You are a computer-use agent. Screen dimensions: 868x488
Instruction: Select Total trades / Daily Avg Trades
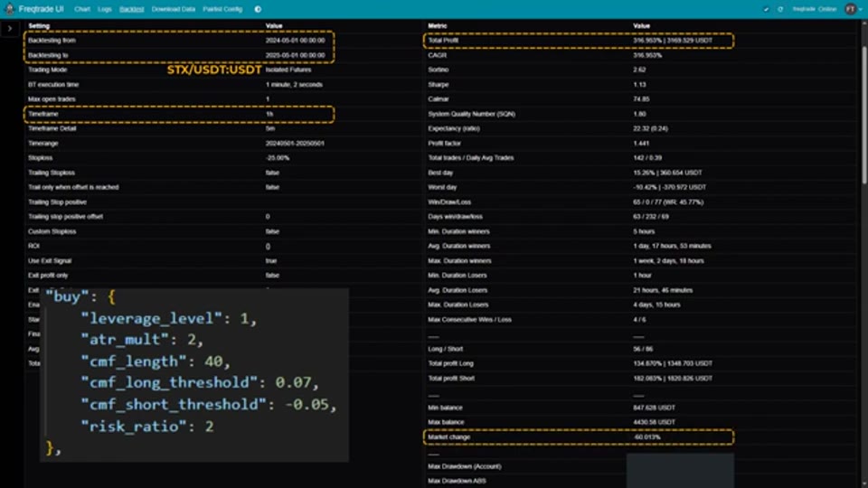click(470, 157)
